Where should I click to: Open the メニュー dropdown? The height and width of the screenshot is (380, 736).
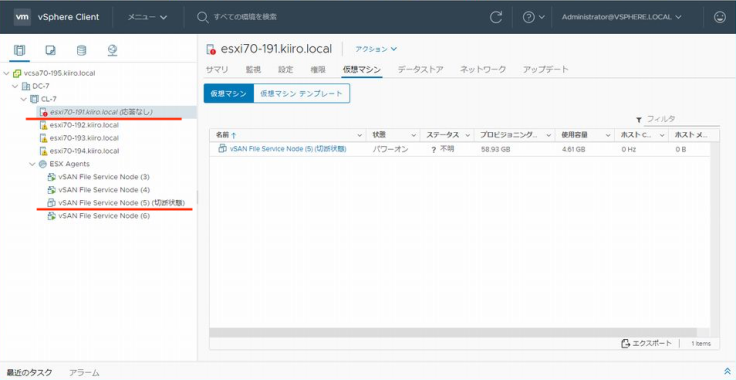click(x=147, y=17)
